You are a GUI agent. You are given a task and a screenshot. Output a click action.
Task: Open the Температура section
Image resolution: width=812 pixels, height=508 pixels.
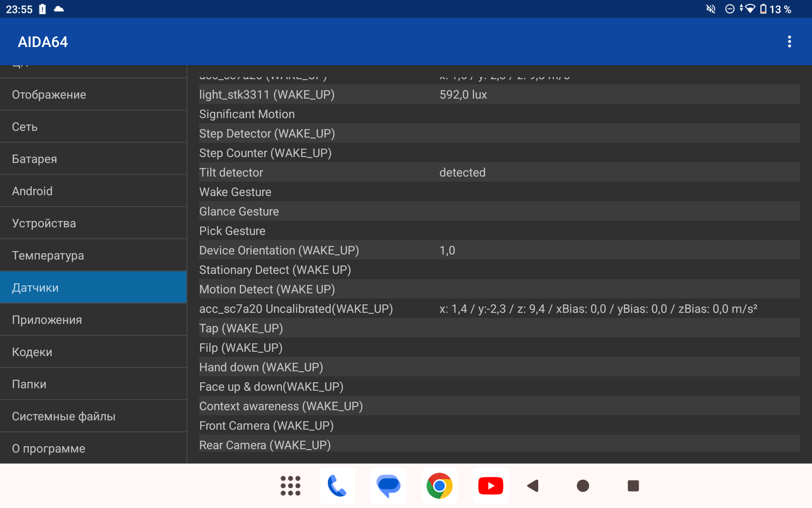coord(93,255)
